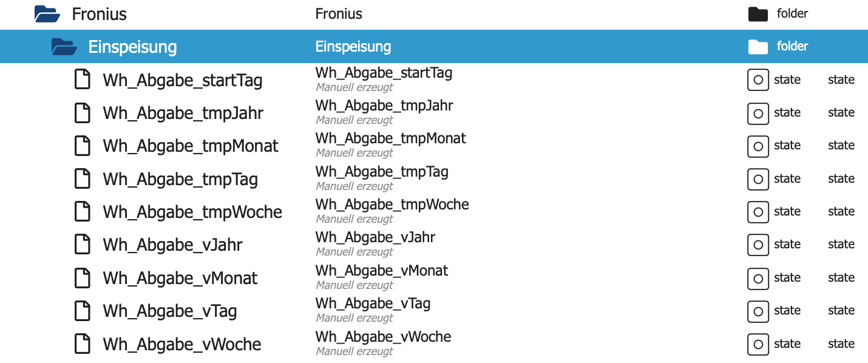Collapse the open Einspeisung folder

click(64, 47)
